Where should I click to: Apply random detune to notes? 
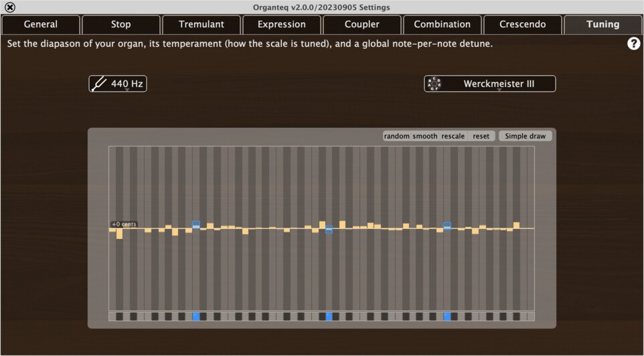point(397,137)
